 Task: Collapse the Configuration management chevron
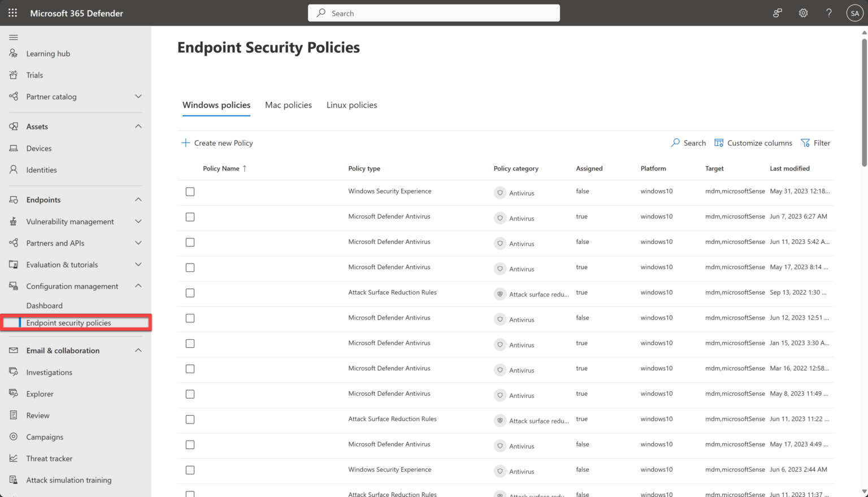pyautogui.click(x=138, y=286)
